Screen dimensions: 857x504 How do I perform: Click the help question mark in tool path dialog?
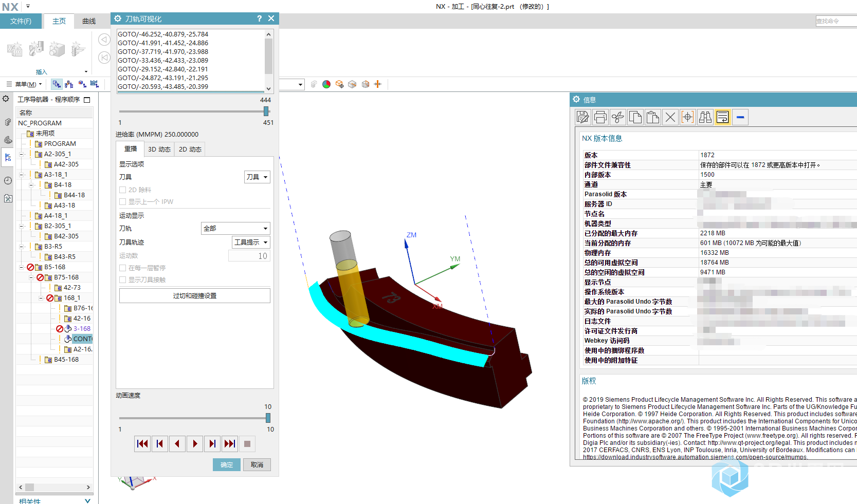[260, 18]
